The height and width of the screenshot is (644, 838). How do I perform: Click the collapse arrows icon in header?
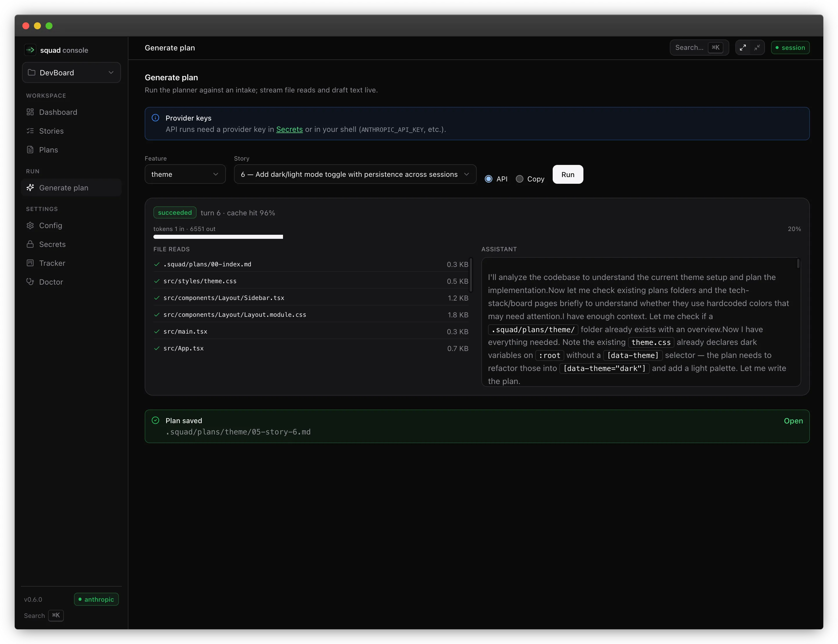click(757, 48)
